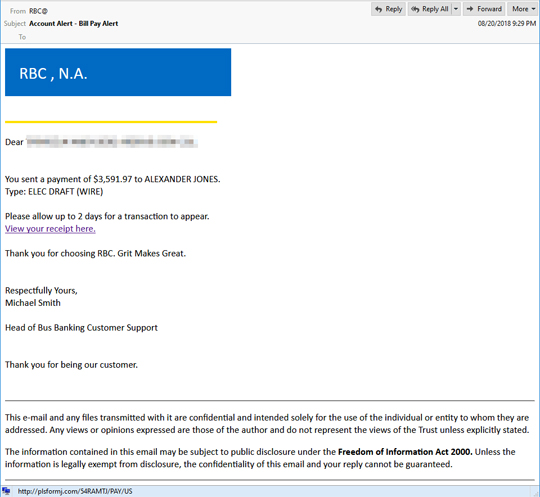Click the 'Respectfully Yours,' line
Screen dimensions: 540x497
click(x=41, y=290)
